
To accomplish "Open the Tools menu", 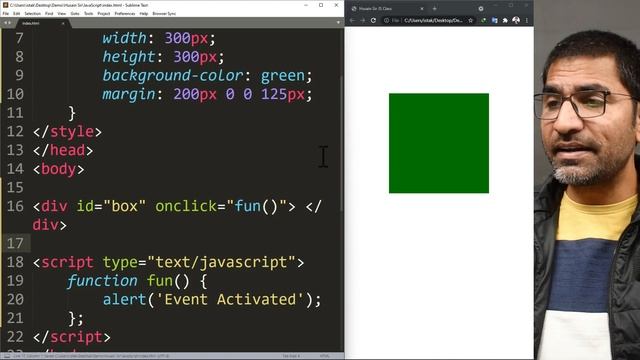I will coord(89,13).
